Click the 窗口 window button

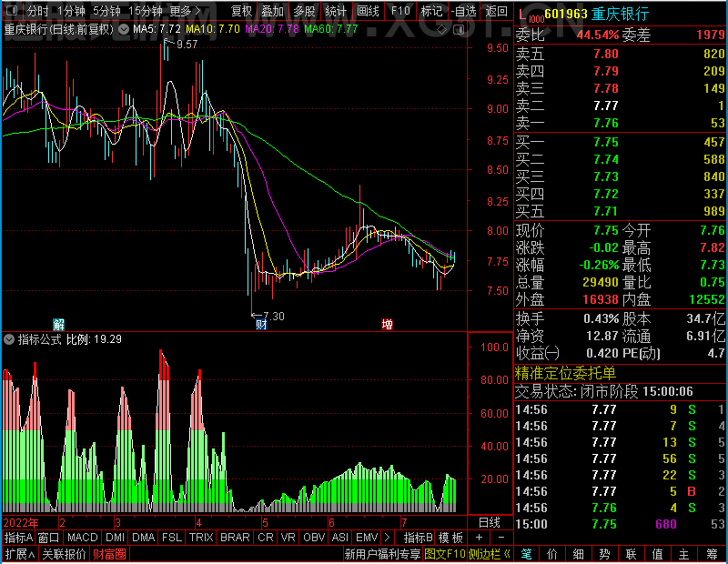pyautogui.click(x=49, y=538)
